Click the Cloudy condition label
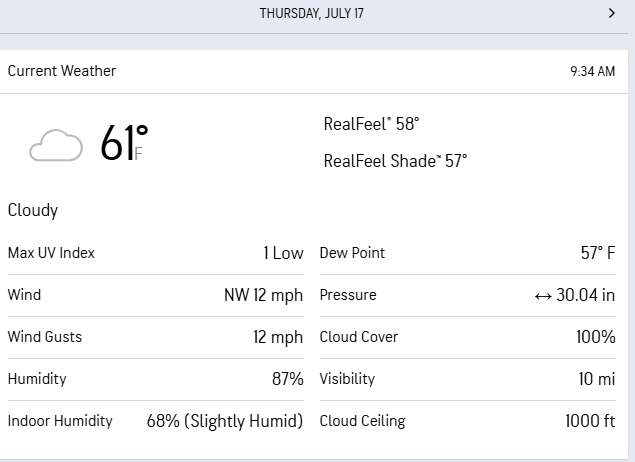The height and width of the screenshot is (462, 635). click(33, 210)
